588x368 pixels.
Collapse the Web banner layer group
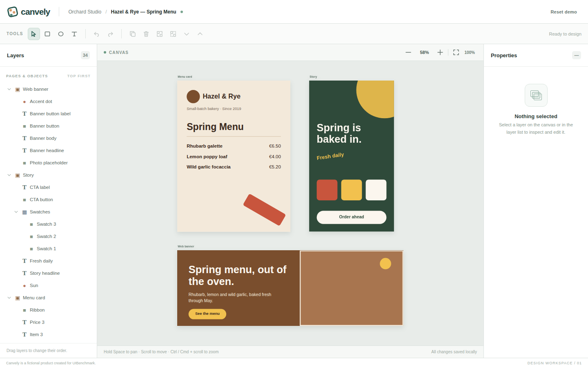pos(9,89)
